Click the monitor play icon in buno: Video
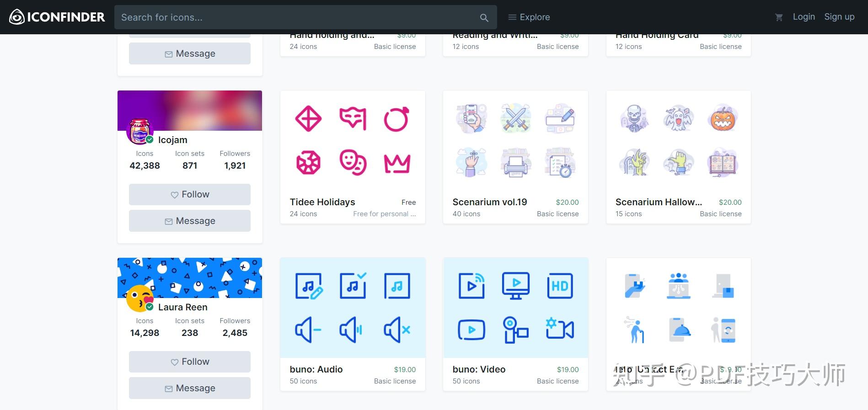This screenshot has height=410, width=868. (x=515, y=286)
